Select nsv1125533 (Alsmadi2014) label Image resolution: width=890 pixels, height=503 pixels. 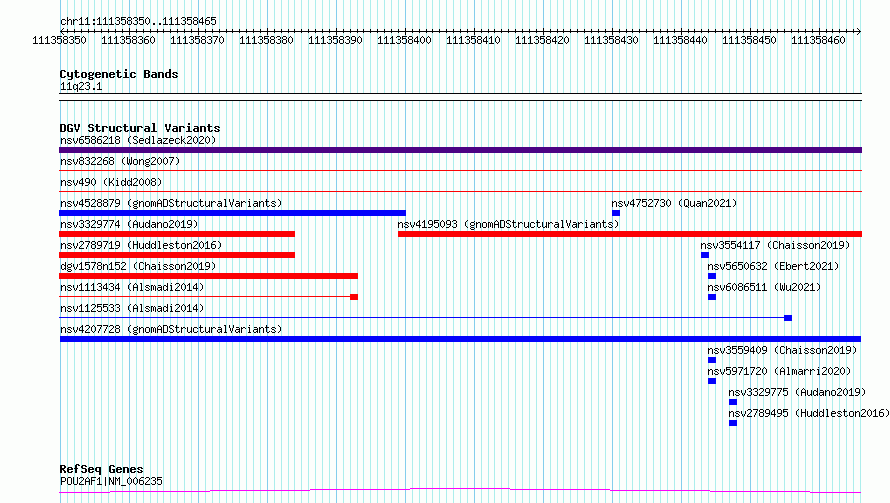click(x=132, y=308)
